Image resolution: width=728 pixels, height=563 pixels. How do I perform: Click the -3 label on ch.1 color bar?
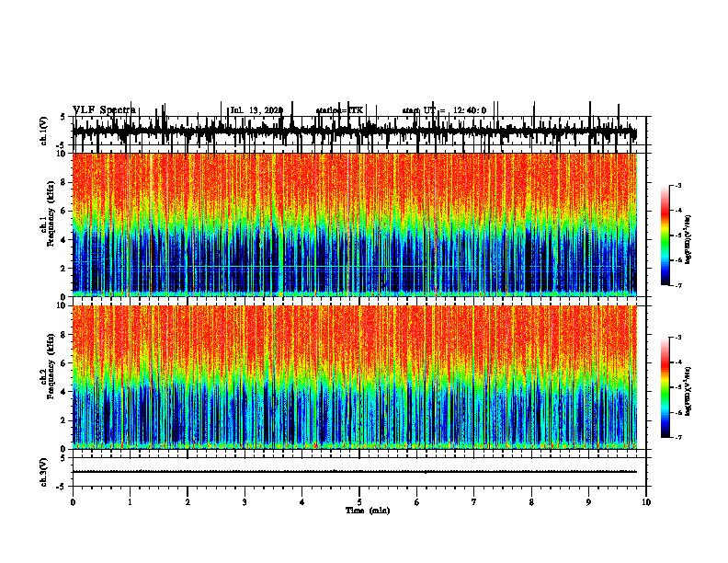(678, 185)
